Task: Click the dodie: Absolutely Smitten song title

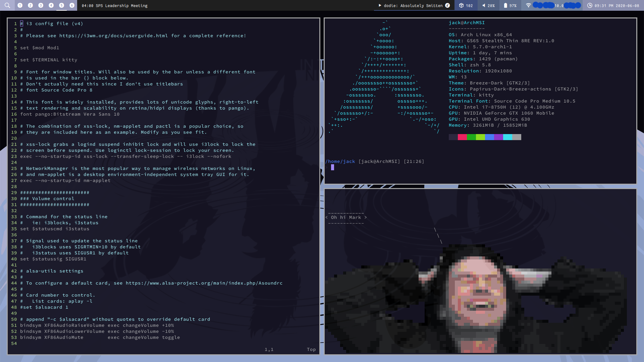Action: (x=413, y=6)
